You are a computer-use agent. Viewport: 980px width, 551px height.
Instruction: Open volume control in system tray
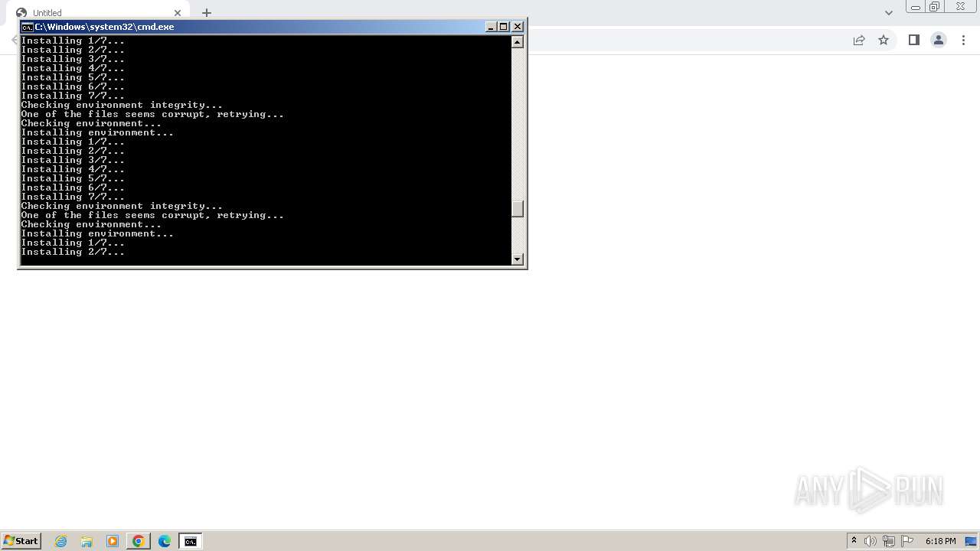tap(871, 541)
